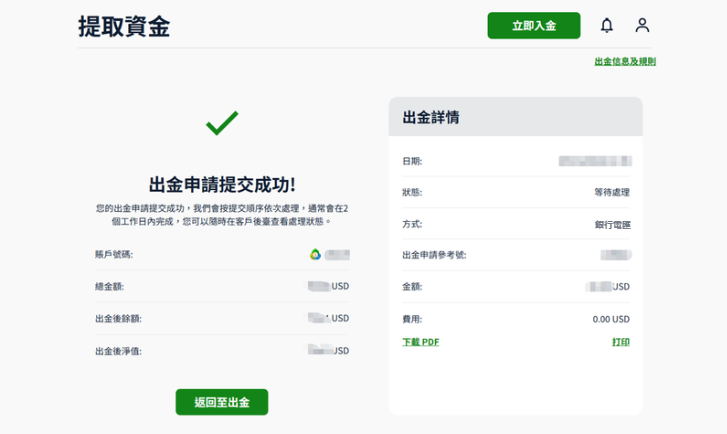The image size is (727, 434).
Task: Click the 銀行電匯 method value
Action: (612, 225)
